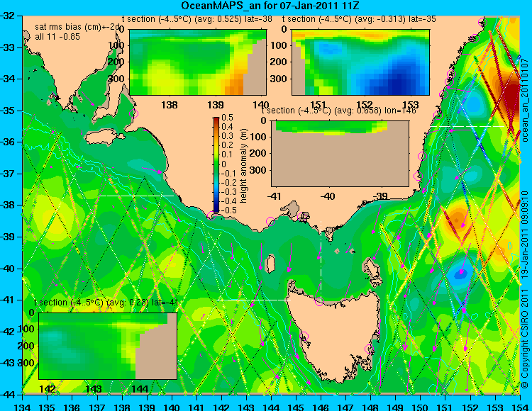This screenshot has width=532, height=411.
Task: Click the longitude 154 label on the bottom axis
Action: (520, 407)
